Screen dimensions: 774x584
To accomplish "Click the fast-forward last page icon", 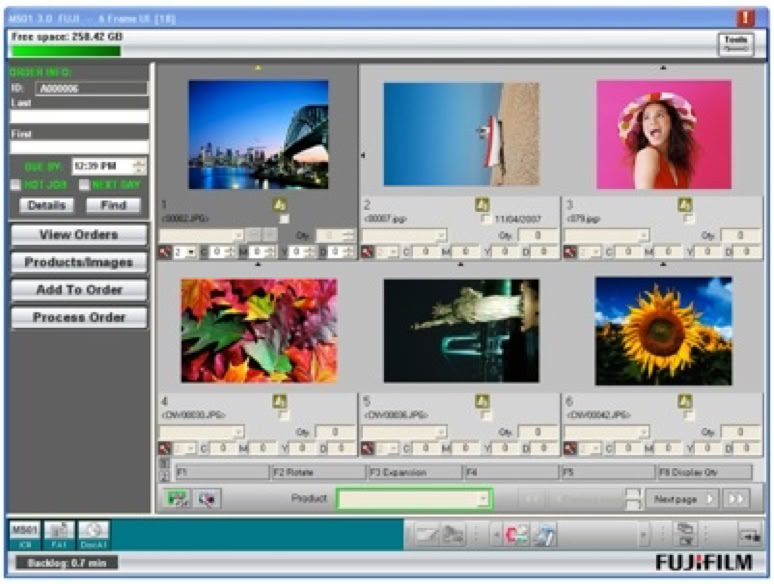I will click(x=736, y=498).
